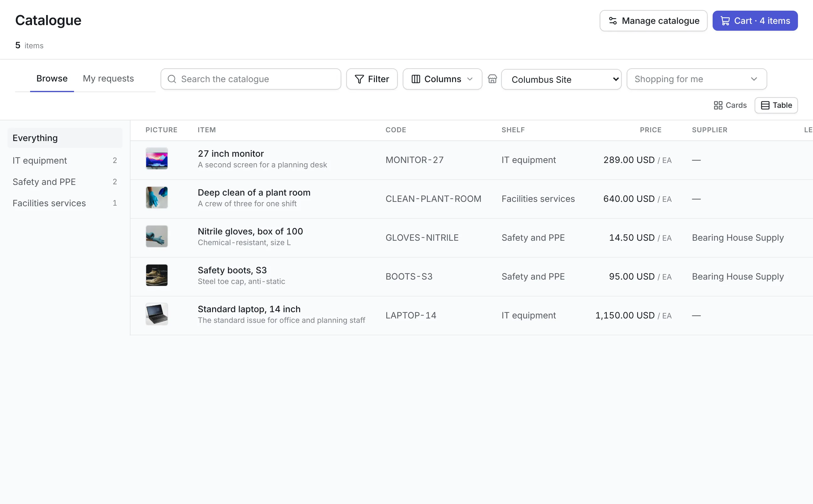Filter by IT equipment category
The image size is (813, 504).
(x=65, y=161)
